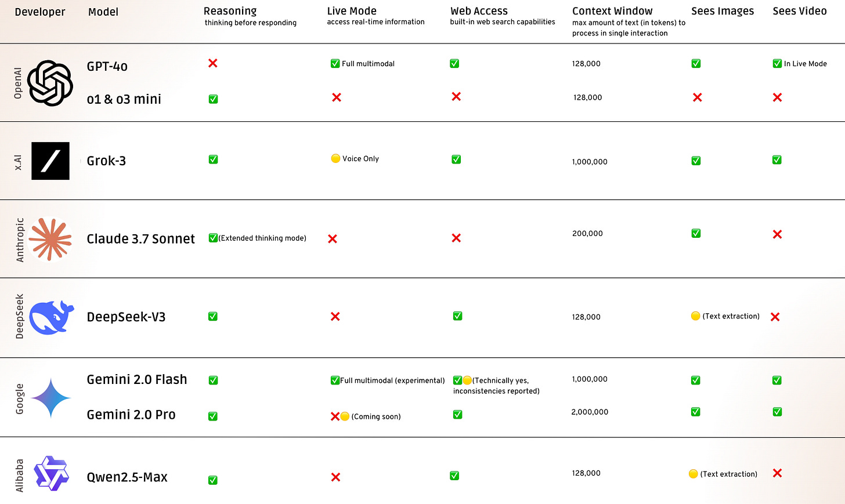Screen dimensions: 845x504
Task: Click the red X for Claude 3.7 Sonnet Sees Video
Action: pyautogui.click(x=778, y=234)
